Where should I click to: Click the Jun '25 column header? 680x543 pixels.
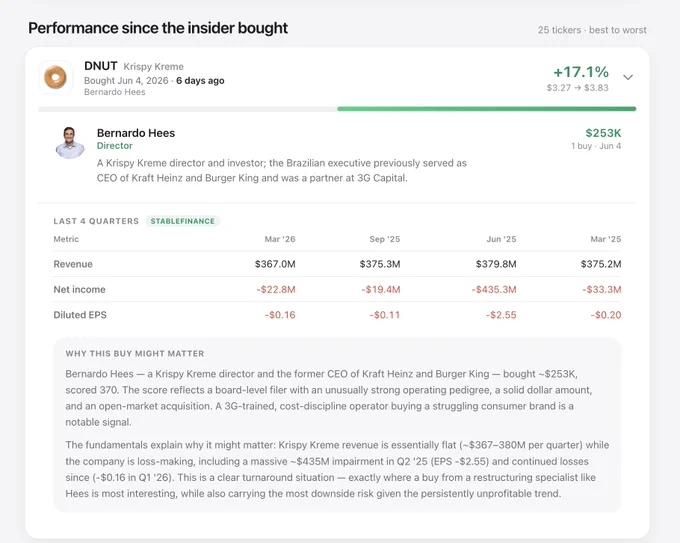click(x=501, y=239)
